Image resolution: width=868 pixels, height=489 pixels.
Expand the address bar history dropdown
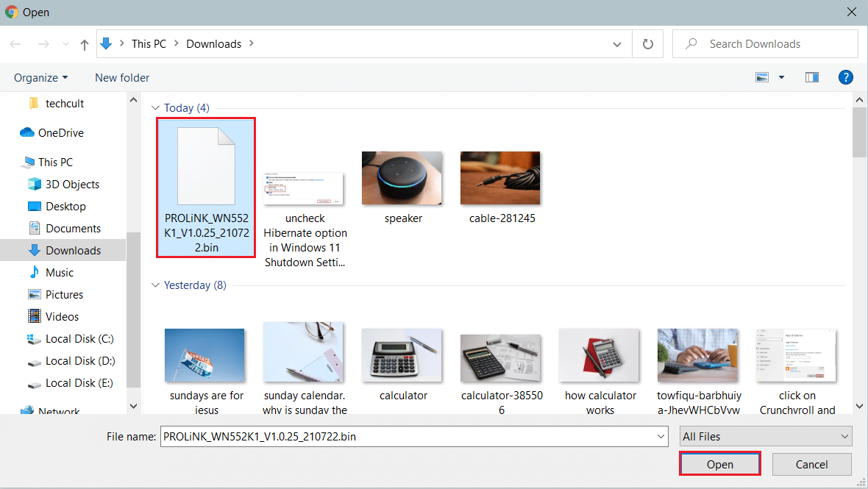click(616, 44)
